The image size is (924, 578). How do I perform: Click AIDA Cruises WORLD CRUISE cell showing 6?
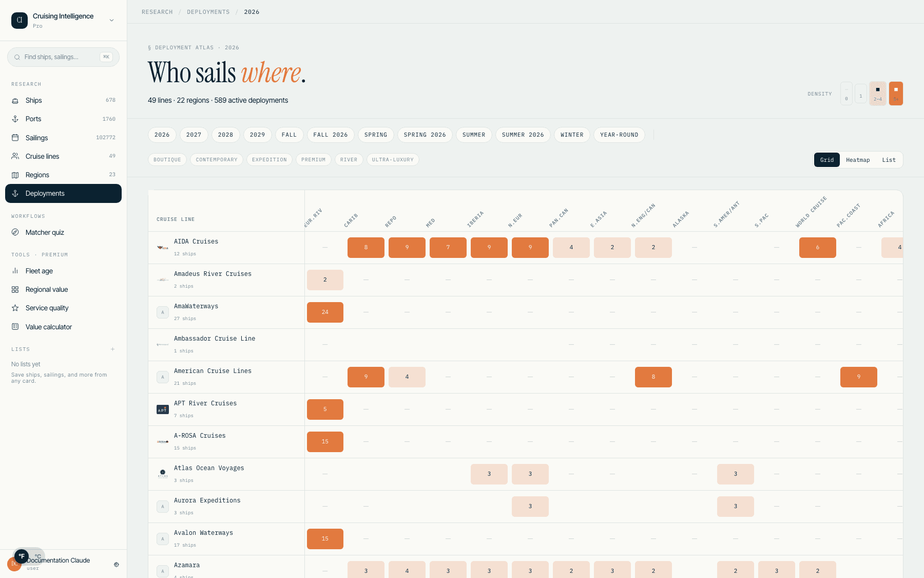coord(818,248)
